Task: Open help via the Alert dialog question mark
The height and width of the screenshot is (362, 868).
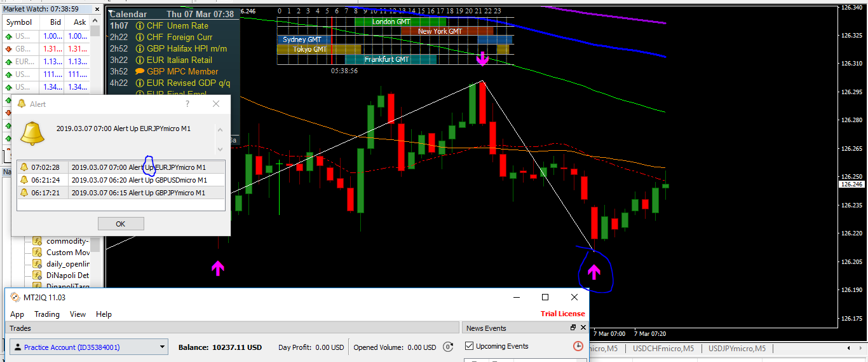Action: click(x=187, y=104)
